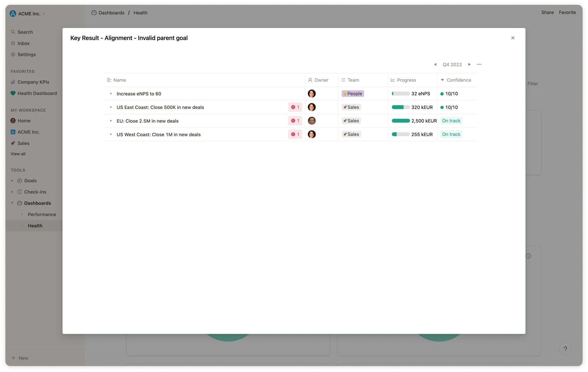Image resolution: width=588 pixels, height=372 pixels.
Task: Click the Progress column header
Action: 406,80
